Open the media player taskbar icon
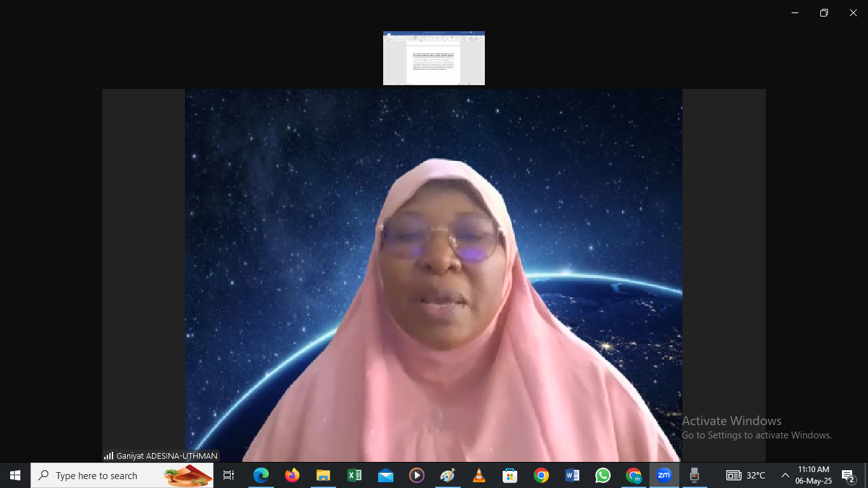This screenshot has width=868, height=488. [x=417, y=475]
